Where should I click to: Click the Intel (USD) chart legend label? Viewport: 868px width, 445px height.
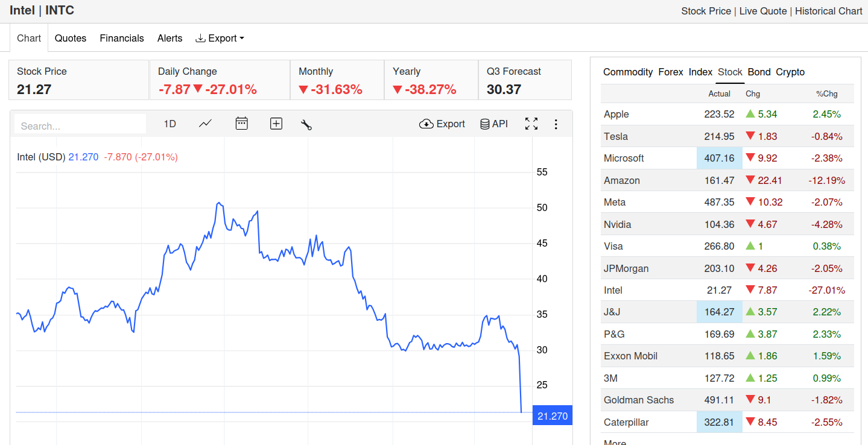click(x=41, y=157)
